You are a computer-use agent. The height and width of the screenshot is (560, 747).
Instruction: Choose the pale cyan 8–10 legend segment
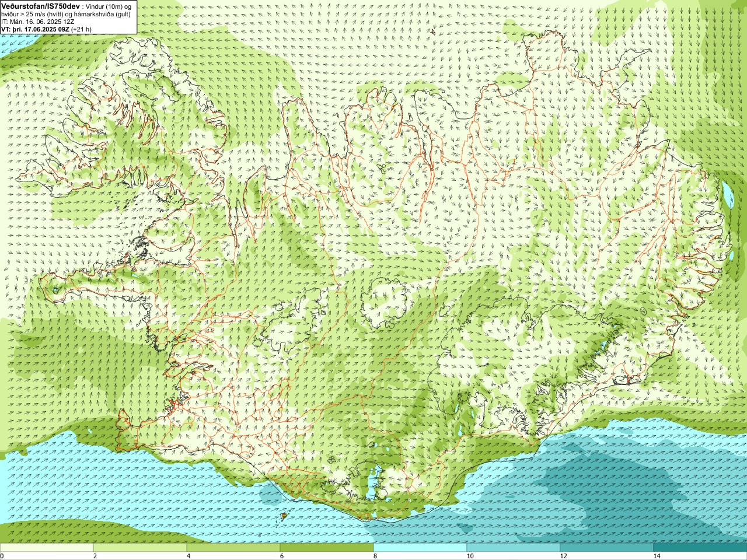click(x=420, y=548)
